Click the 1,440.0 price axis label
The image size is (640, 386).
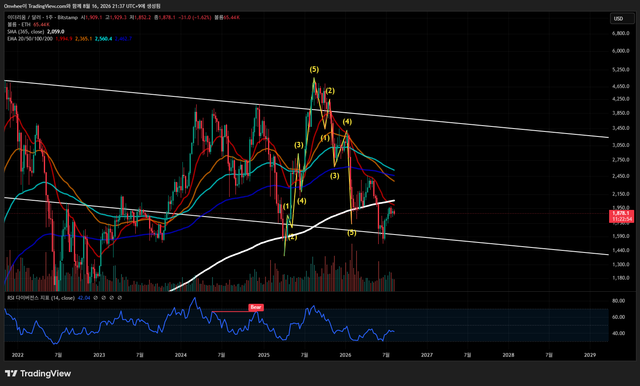tap(620, 250)
